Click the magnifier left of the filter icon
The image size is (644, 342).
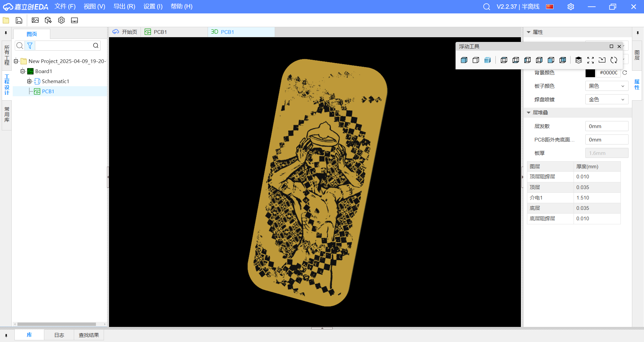20,46
